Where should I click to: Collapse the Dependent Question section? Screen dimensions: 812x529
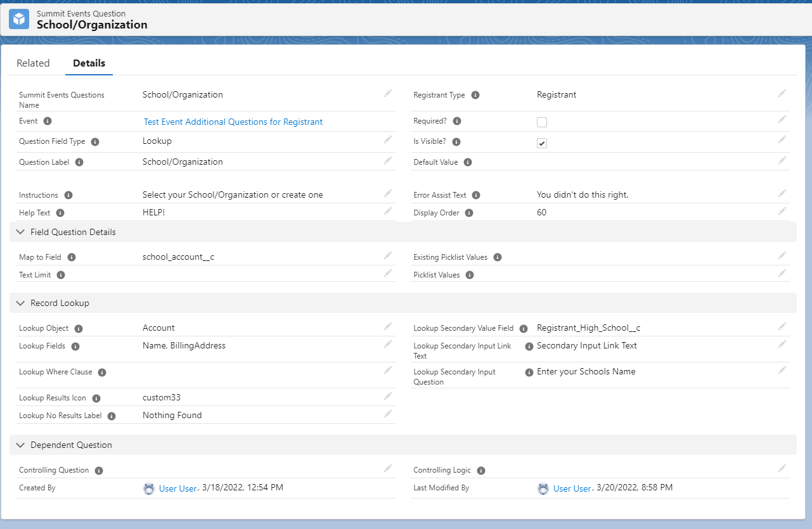[20, 445]
